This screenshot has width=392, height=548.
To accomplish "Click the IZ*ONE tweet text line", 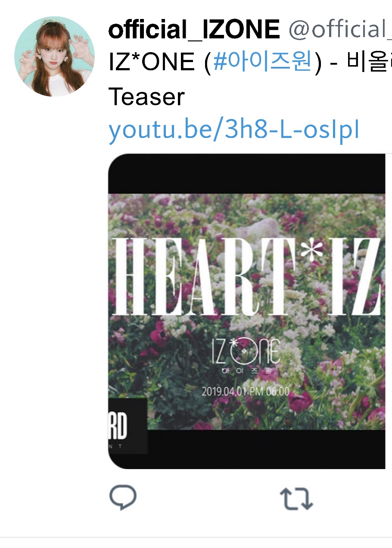I will tap(250, 63).
